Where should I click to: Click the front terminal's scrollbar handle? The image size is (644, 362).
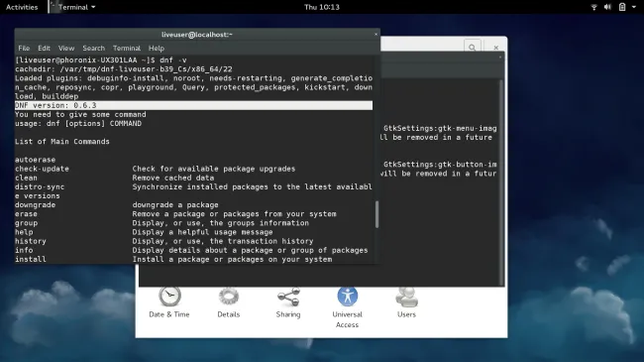pos(376,214)
